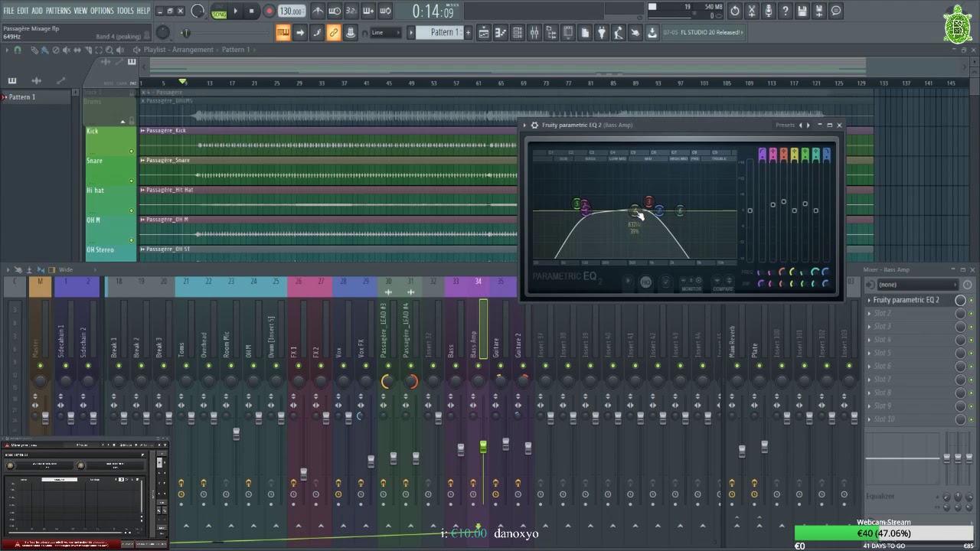This screenshot has width=980, height=551.
Task: Click the help question mark icon
Action: (x=786, y=11)
